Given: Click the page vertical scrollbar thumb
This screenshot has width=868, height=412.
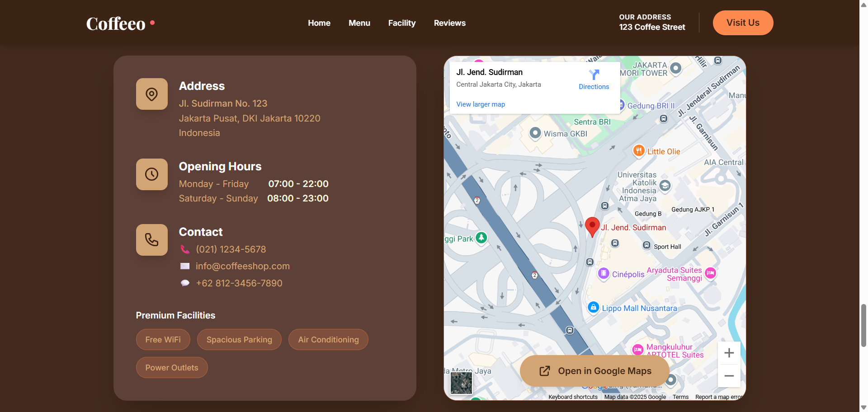Looking at the screenshot, I should coord(863,325).
